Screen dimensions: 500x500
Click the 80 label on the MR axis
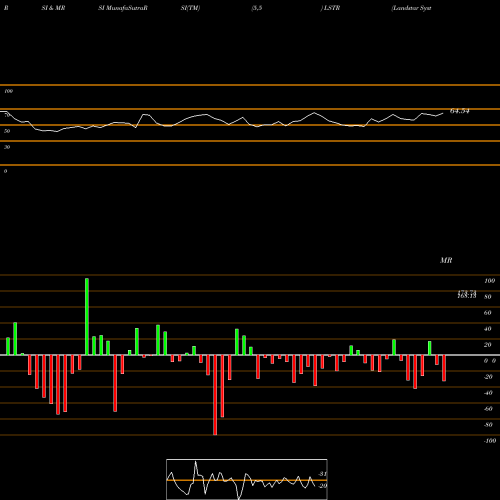pos(488,297)
